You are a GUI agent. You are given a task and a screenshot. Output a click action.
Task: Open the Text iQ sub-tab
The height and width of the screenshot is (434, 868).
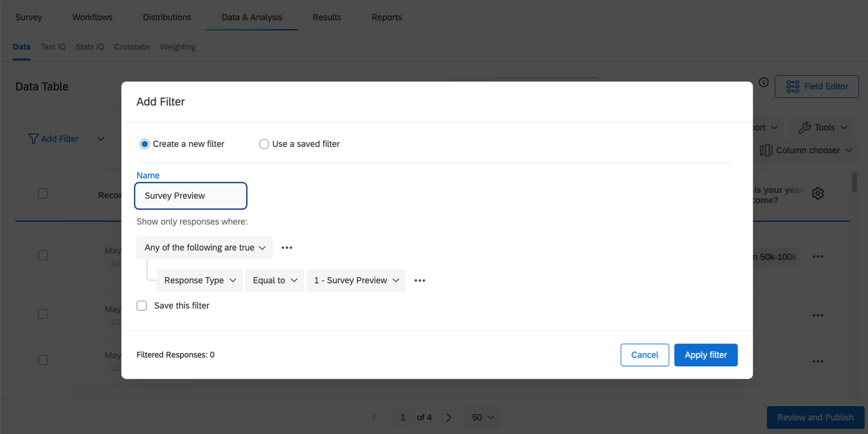click(x=53, y=47)
